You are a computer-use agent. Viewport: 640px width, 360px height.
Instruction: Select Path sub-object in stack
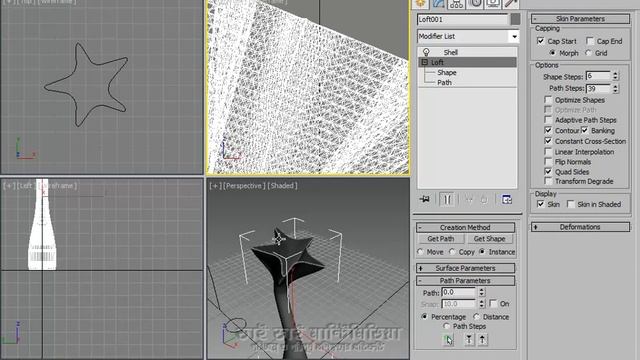point(444,82)
